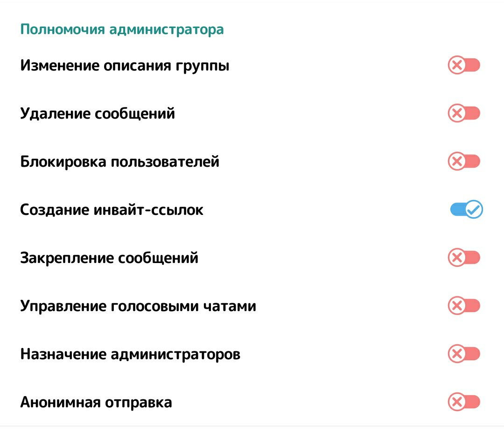Select the Назначение администраторов label

pos(130,355)
